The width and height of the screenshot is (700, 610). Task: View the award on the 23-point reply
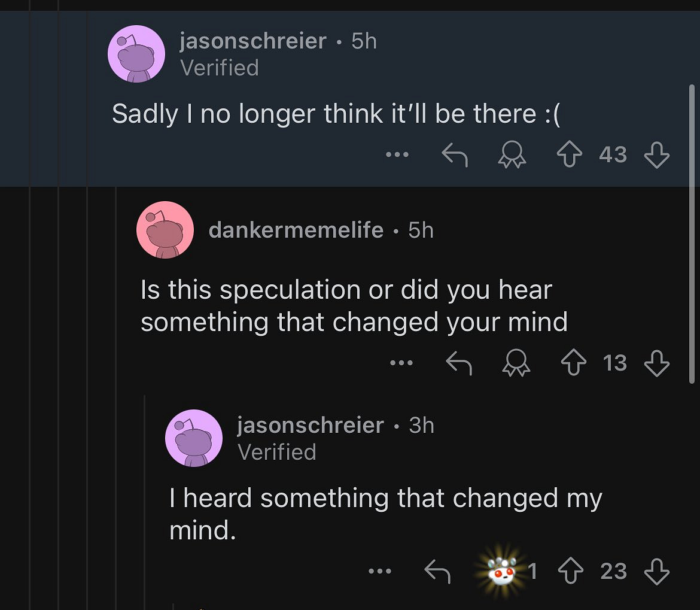(503, 572)
